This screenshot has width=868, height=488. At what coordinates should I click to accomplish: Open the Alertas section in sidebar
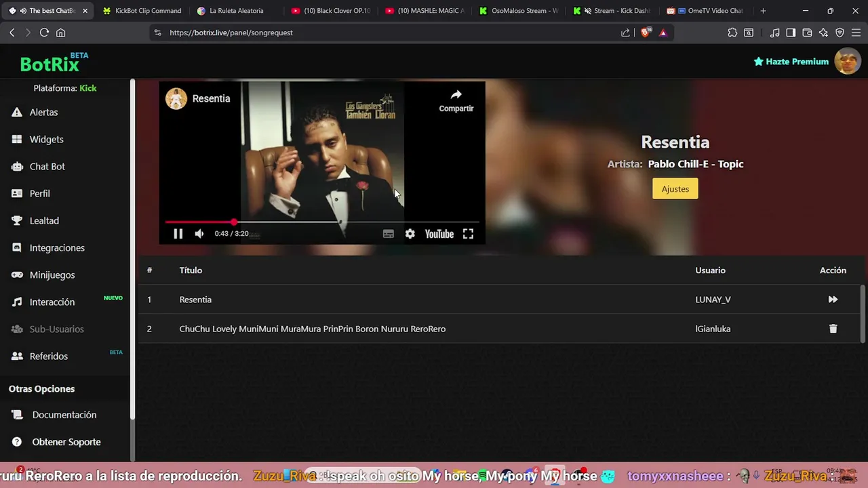43,112
